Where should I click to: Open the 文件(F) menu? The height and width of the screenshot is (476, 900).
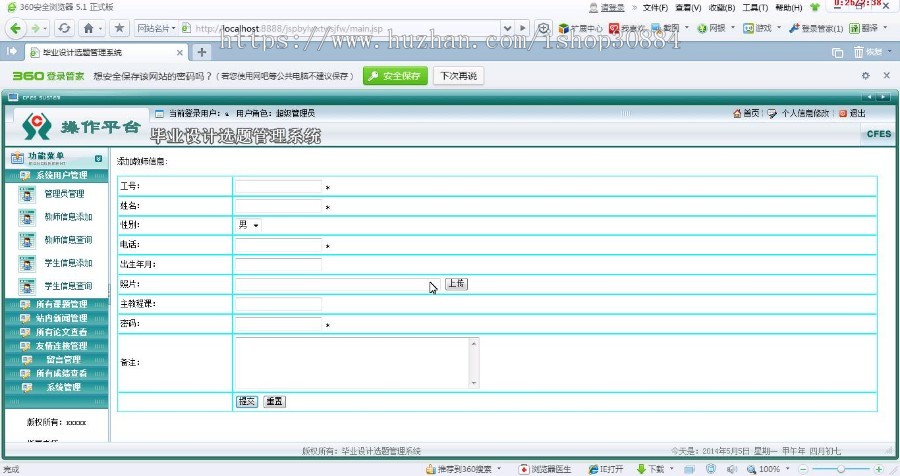pos(655,8)
